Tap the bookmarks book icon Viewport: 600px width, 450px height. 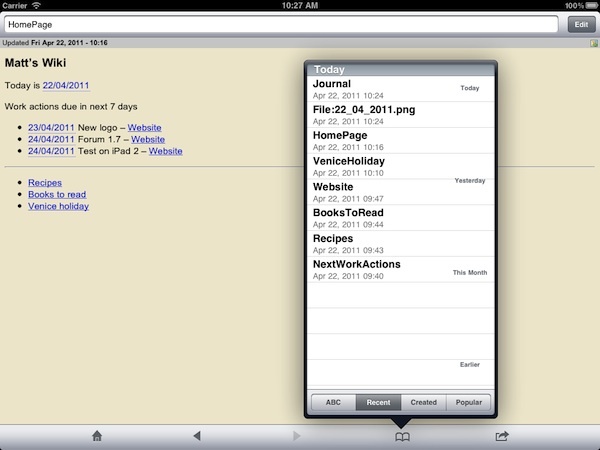[x=401, y=436]
